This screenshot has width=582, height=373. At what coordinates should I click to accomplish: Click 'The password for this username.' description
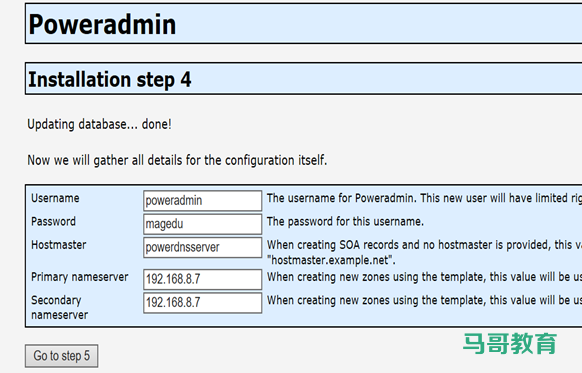345,222
